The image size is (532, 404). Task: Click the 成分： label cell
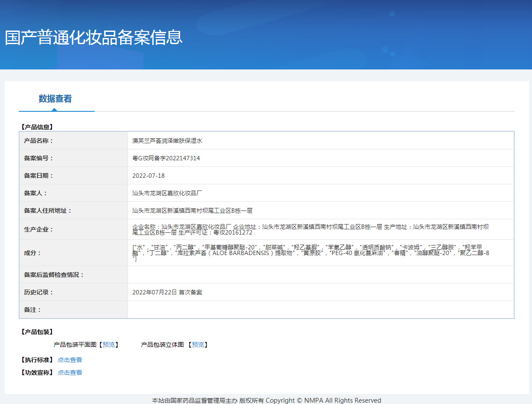73,253
